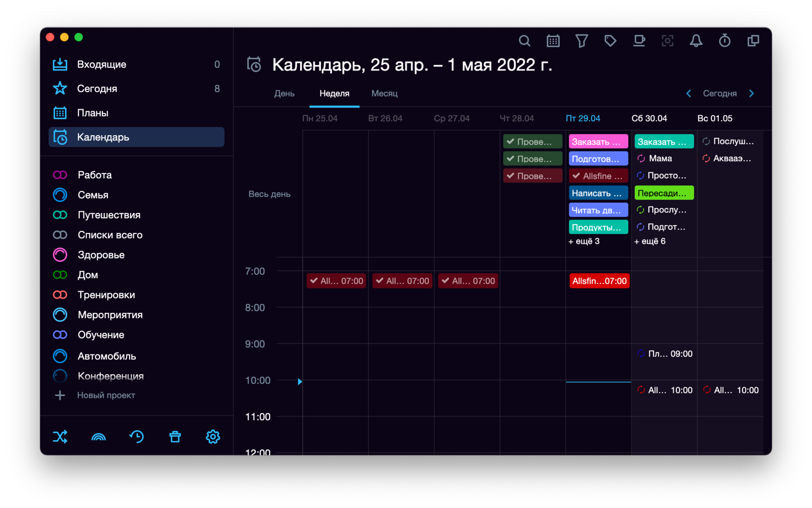The image size is (812, 508).
Task: Toggle completion circle of Пл… 09:00 task
Action: pos(641,353)
